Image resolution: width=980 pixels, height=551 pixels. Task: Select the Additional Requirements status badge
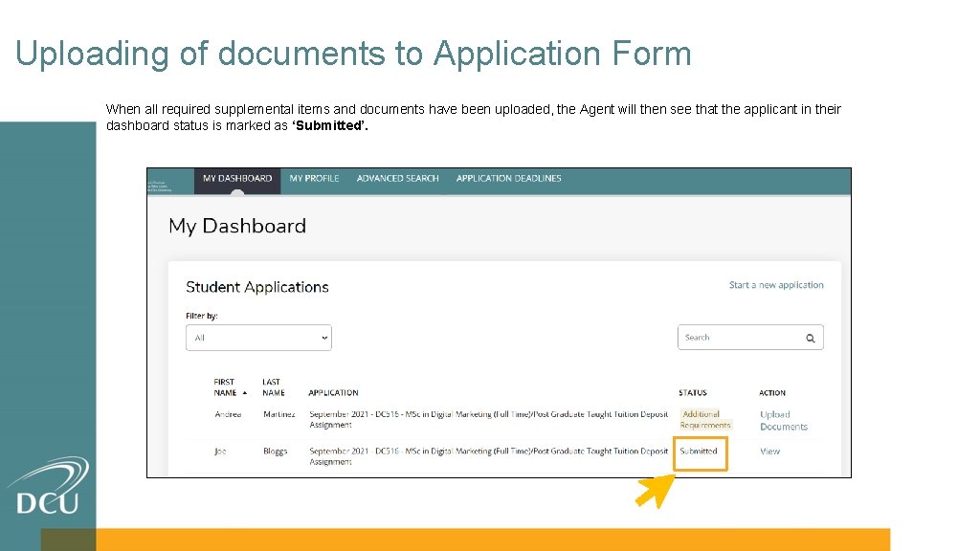click(705, 420)
